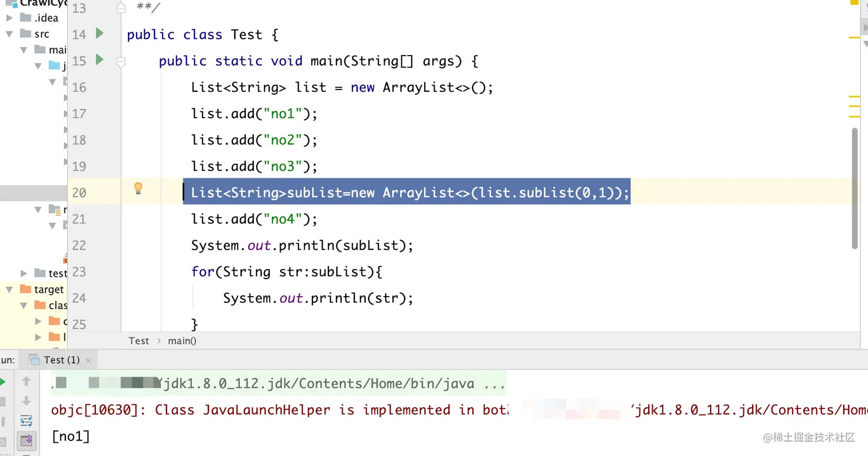
Task: Expand the test folder arrow
Action: [24, 273]
